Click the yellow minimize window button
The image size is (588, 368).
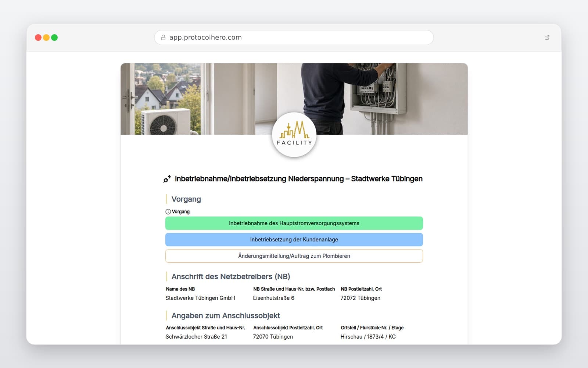coord(46,38)
